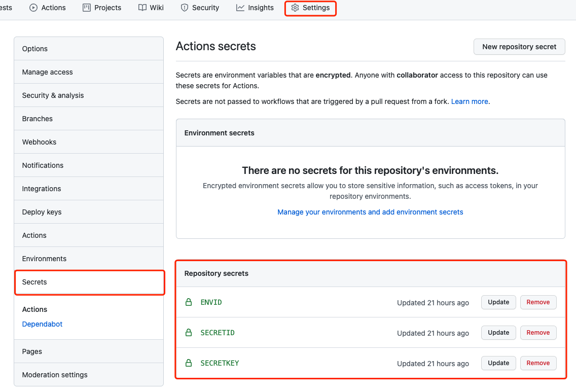This screenshot has width=576, height=392.
Task: Switch to the Projects tab
Action: (x=102, y=8)
